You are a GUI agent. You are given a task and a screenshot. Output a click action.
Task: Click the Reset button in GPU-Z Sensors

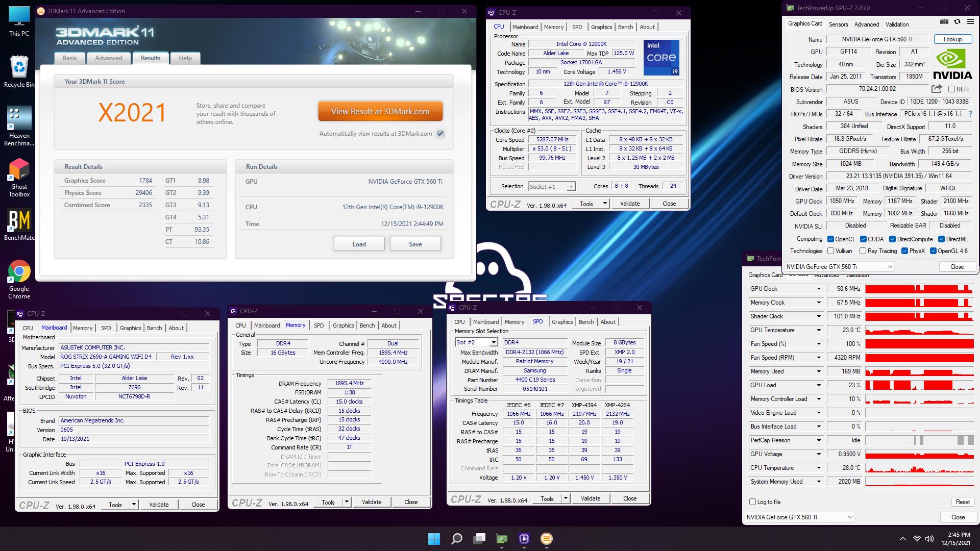(x=963, y=502)
